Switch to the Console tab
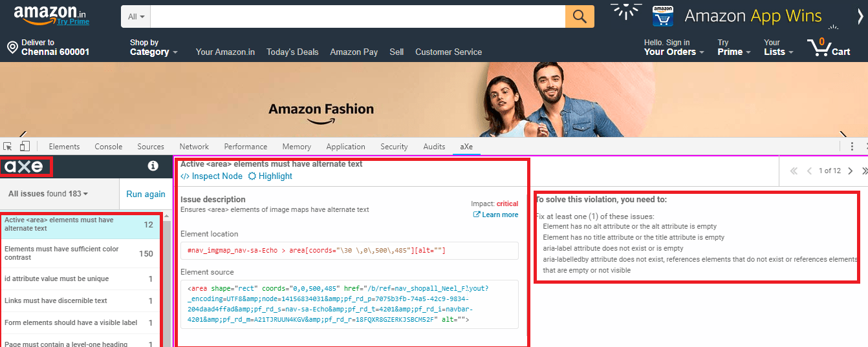The image size is (868, 347). point(109,147)
